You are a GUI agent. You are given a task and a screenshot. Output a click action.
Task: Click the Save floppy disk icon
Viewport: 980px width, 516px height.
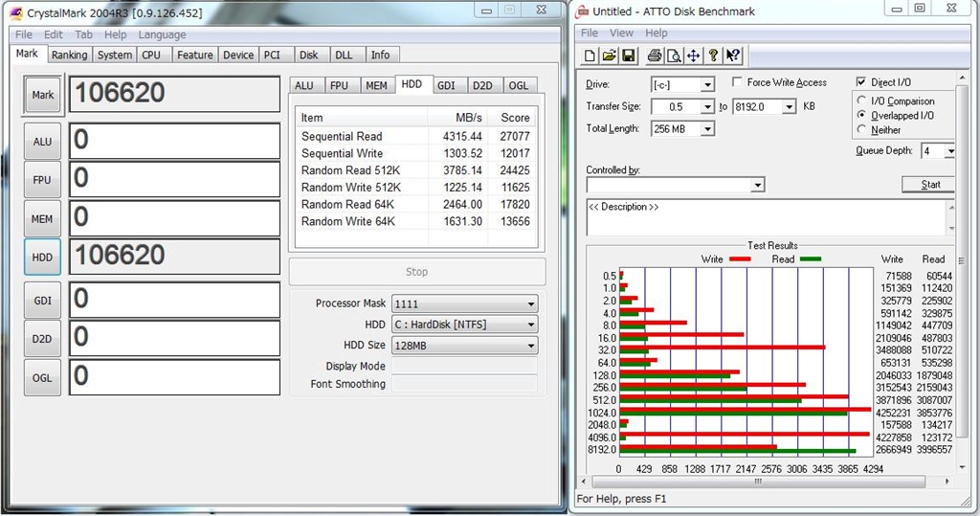pos(628,56)
